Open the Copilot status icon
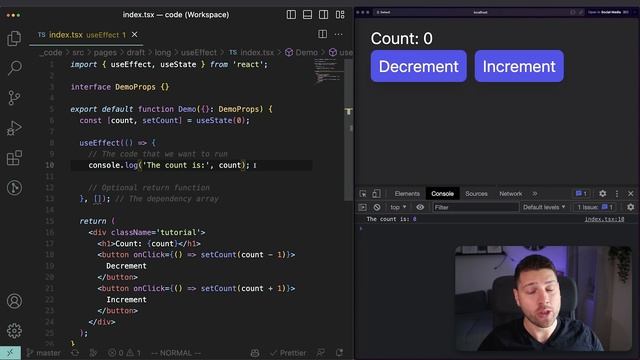Viewport: 640px width, 360px height. pos(255,353)
